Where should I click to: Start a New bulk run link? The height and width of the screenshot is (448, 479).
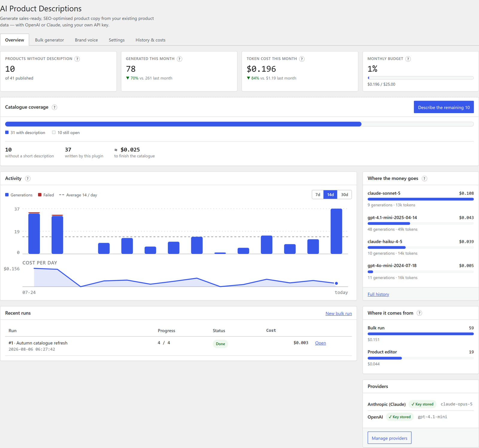click(x=339, y=313)
